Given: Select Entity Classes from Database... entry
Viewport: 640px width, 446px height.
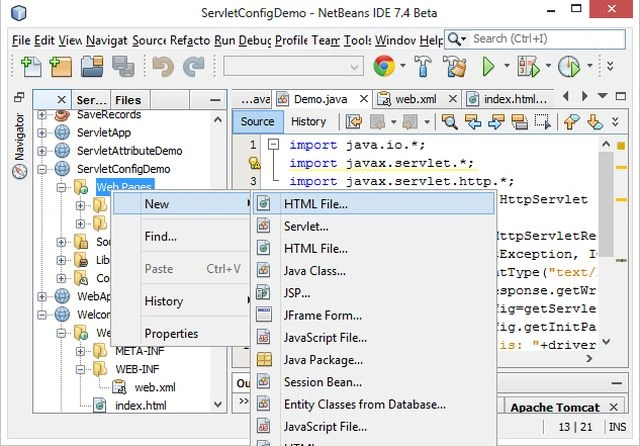Looking at the screenshot, I should click(x=373, y=404).
